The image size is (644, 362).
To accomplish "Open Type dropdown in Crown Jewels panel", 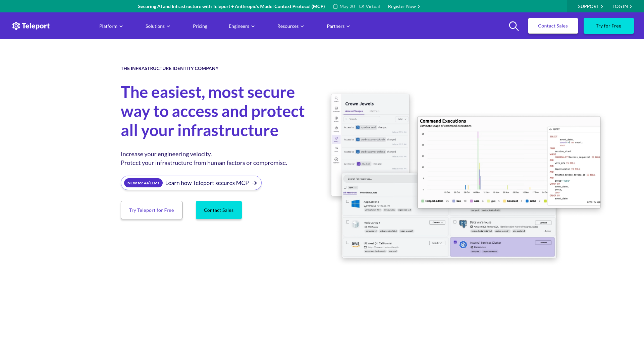I will (x=401, y=119).
